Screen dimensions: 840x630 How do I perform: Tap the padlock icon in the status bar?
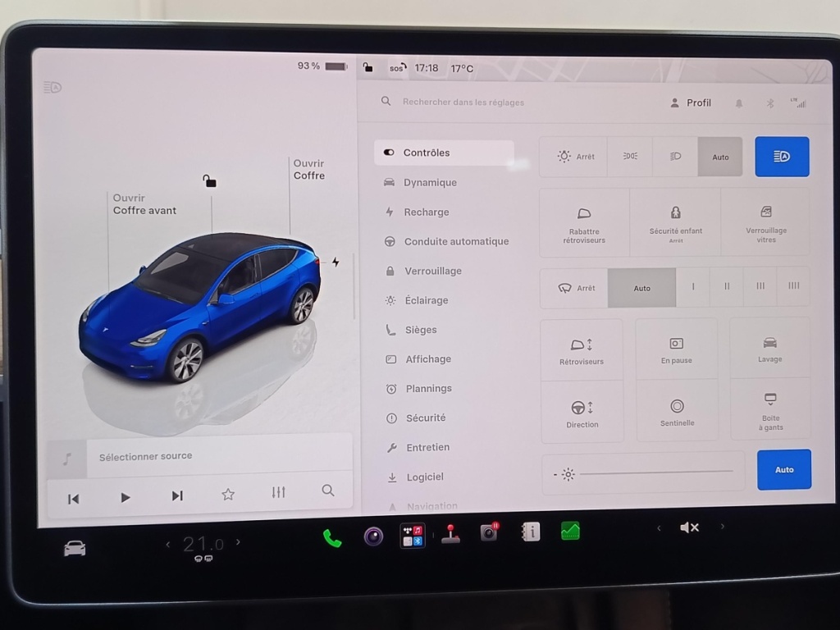(367, 67)
